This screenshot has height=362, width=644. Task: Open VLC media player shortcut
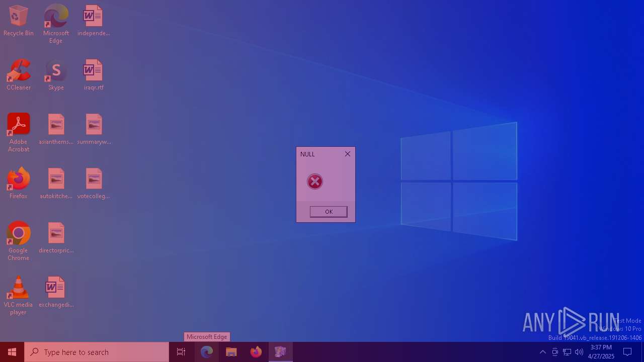(19, 295)
